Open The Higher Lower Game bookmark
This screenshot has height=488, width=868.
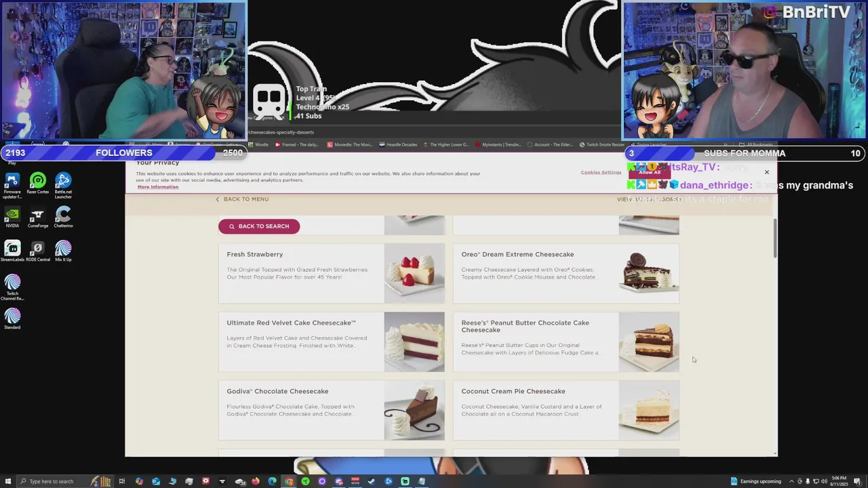(x=446, y=144)
